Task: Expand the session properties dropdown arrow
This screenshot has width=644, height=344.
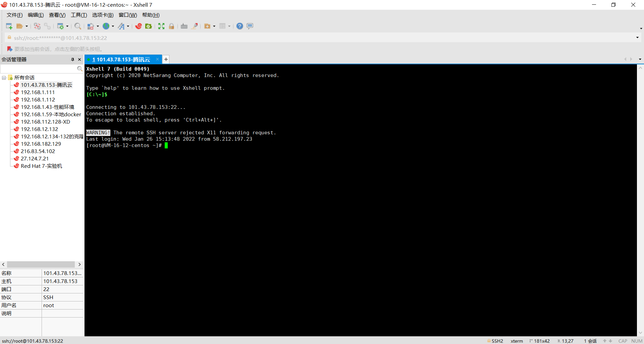Action: [67, 26]
